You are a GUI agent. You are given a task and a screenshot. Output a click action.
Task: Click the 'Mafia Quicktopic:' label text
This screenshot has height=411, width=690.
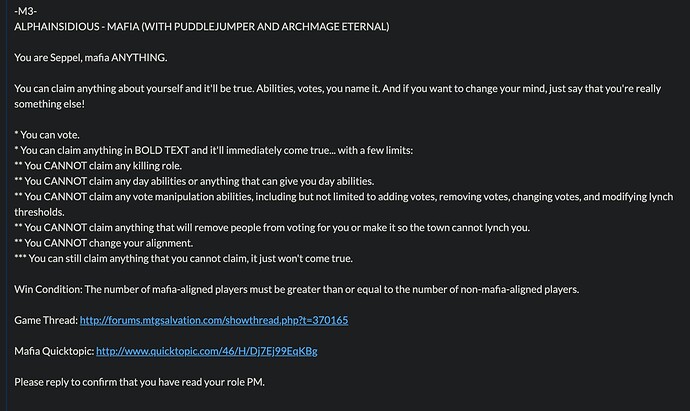tap(54, 351)
